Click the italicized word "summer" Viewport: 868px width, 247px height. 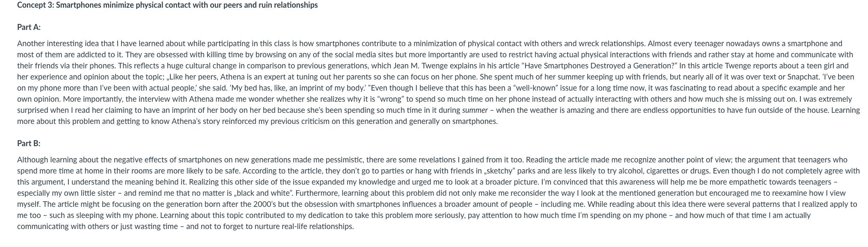(x=475, y=110)
